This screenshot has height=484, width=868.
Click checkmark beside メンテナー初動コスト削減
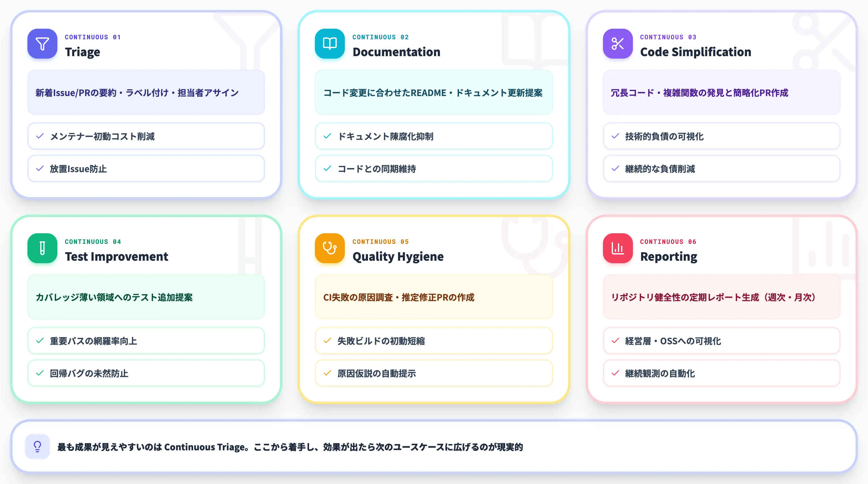[x=40, y=136]
